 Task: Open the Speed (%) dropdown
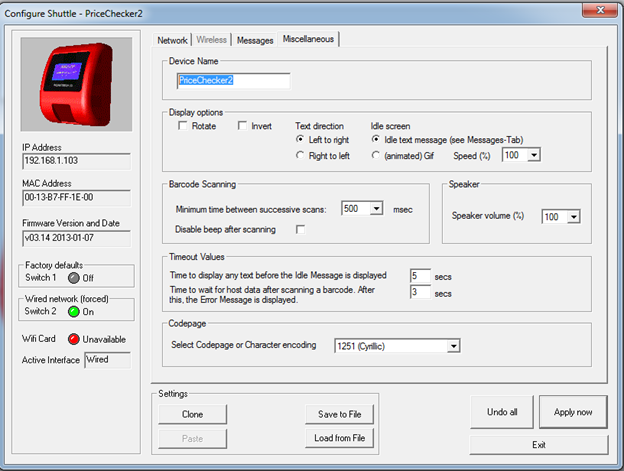point(534,155)
